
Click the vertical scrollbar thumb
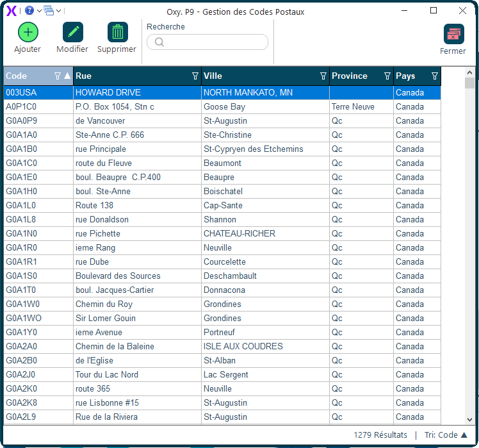pyautogui.click(x=469, y=83)
